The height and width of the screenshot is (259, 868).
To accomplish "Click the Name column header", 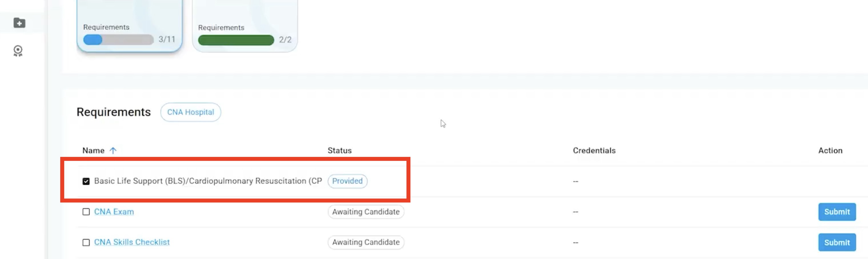I will pos(93,151).
